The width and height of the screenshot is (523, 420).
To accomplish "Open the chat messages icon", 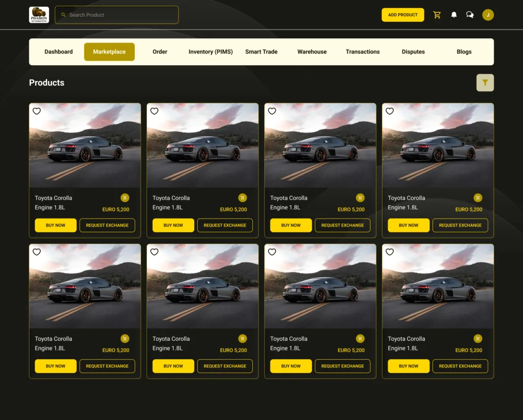I will (470, 15).
